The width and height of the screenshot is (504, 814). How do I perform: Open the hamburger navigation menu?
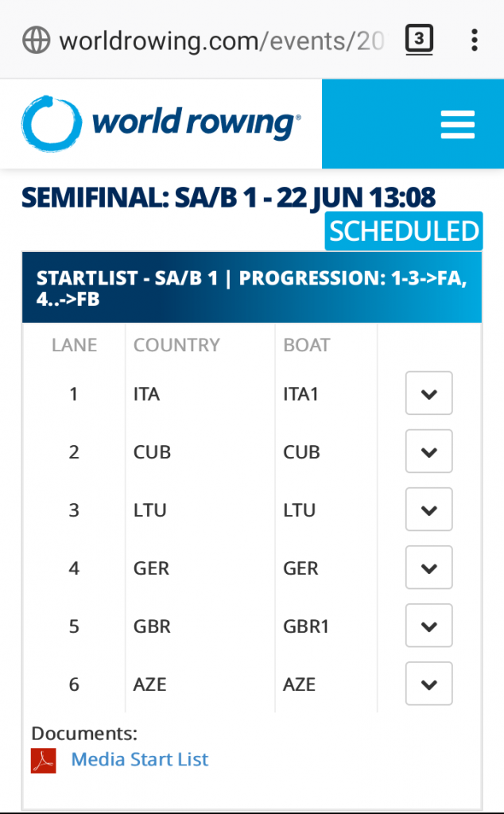point(457,125)
